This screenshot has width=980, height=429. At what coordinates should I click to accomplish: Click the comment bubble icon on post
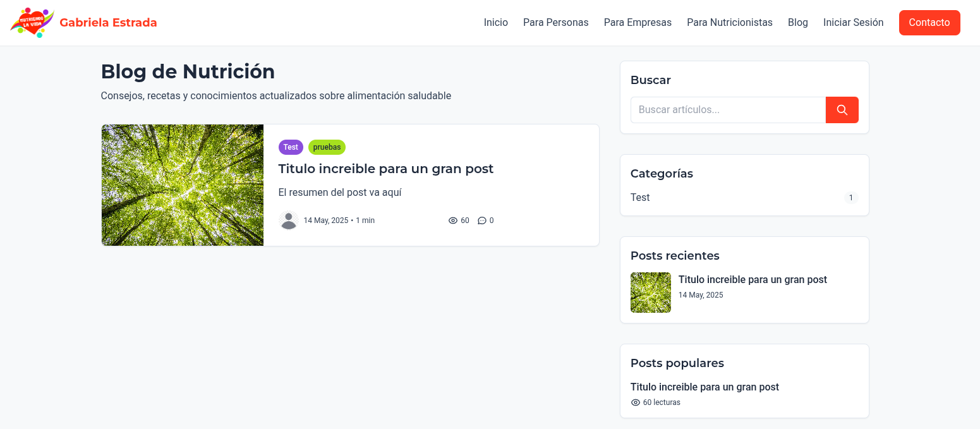[482, 221]
